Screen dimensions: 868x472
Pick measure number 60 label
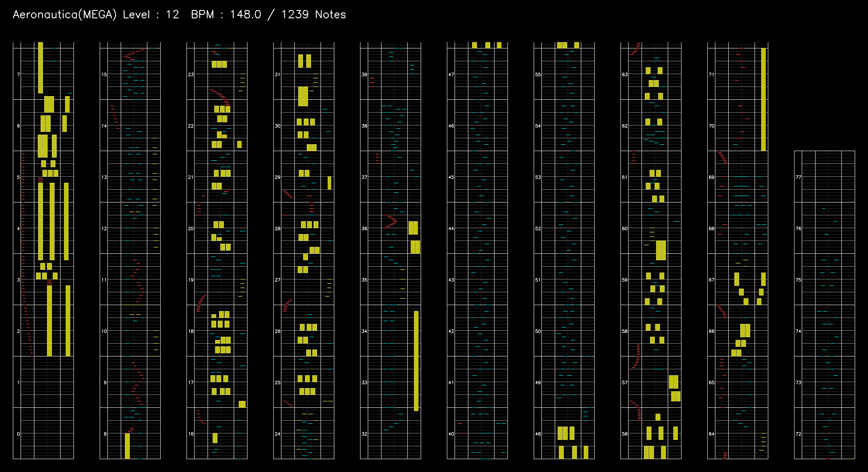point(625,228)
